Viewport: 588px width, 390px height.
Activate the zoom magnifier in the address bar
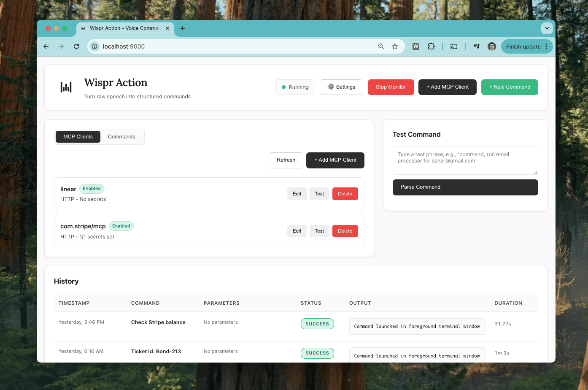381,46
